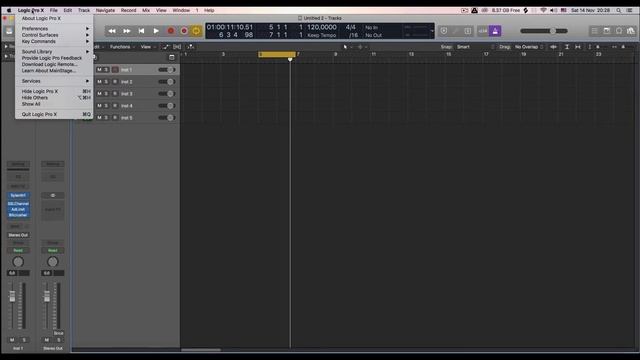Solo track Inst 5
The height and width of the screenshot is (360, 640).
(106, 118)
